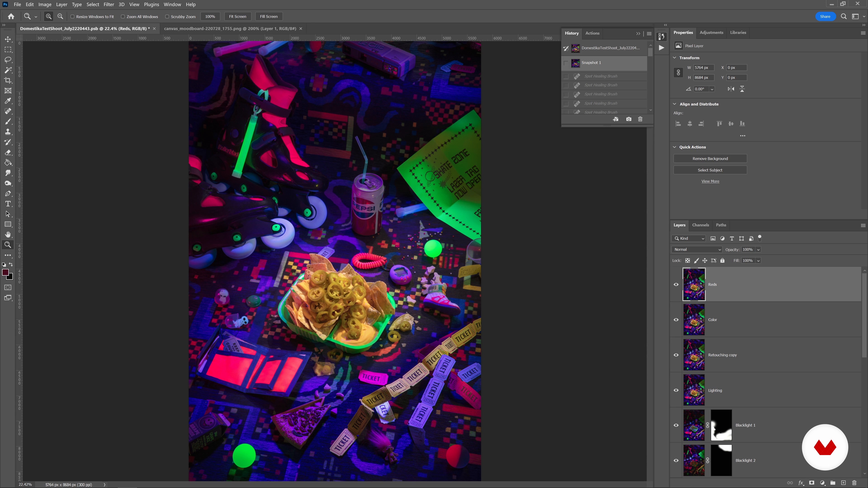The width and height of the screenshot is (868, 488).
Task: Hide the Reds layer
Action: pyautogui.click(x=676, y=285)
